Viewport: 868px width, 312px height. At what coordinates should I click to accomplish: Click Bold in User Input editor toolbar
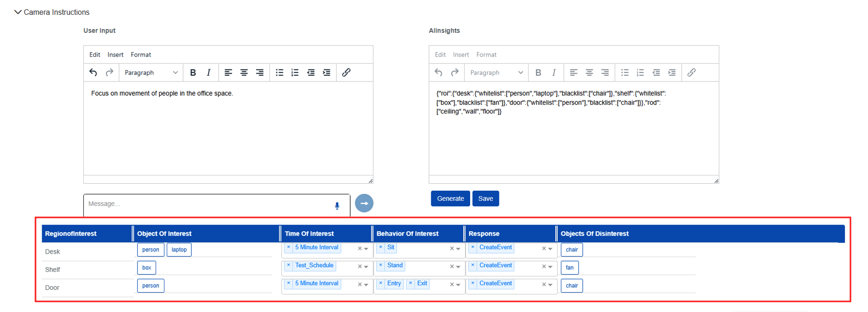(x=193, y=73)
